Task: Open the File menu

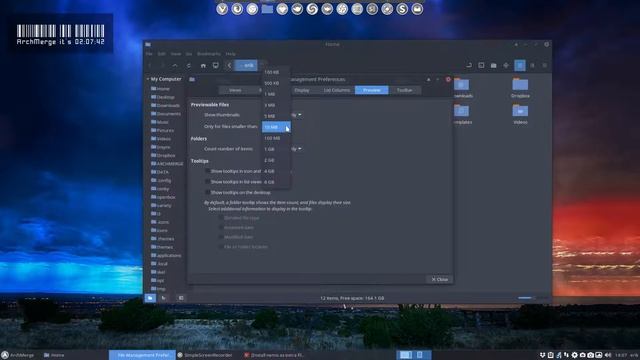Action: [x=149, y=54]
